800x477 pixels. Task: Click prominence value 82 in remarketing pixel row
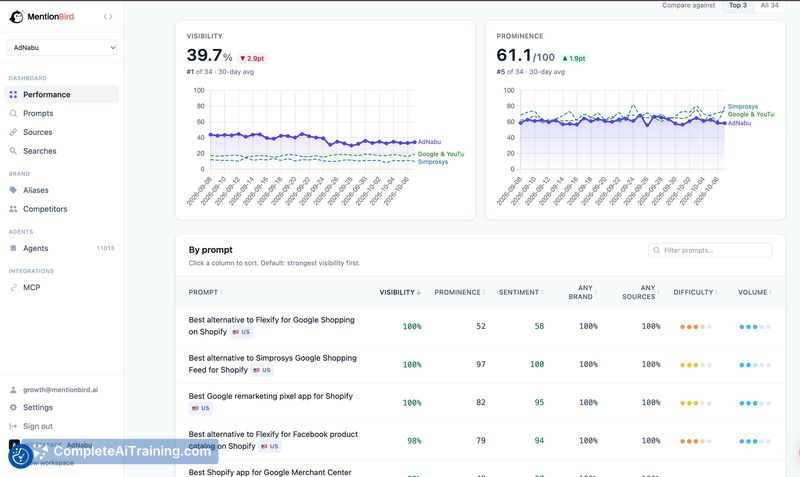pyautogui.click(x=481, y=403)
